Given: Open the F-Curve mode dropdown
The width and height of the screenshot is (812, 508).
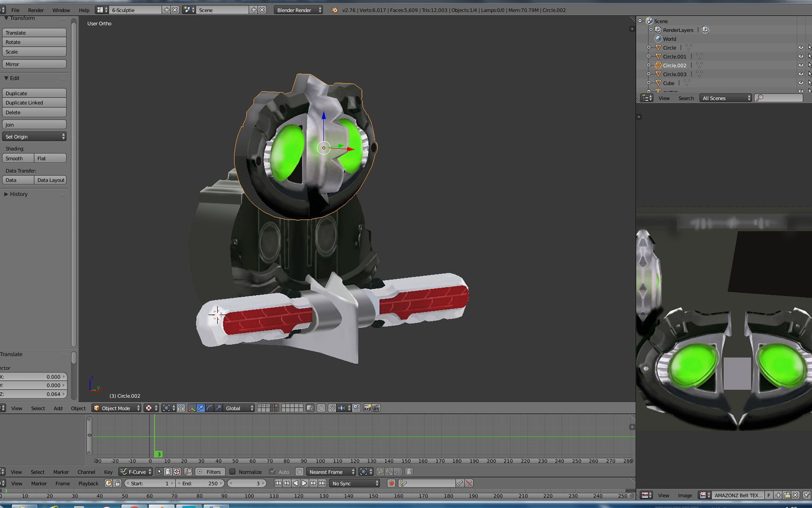Looking at the screenshot, I should tap(135, 472).
